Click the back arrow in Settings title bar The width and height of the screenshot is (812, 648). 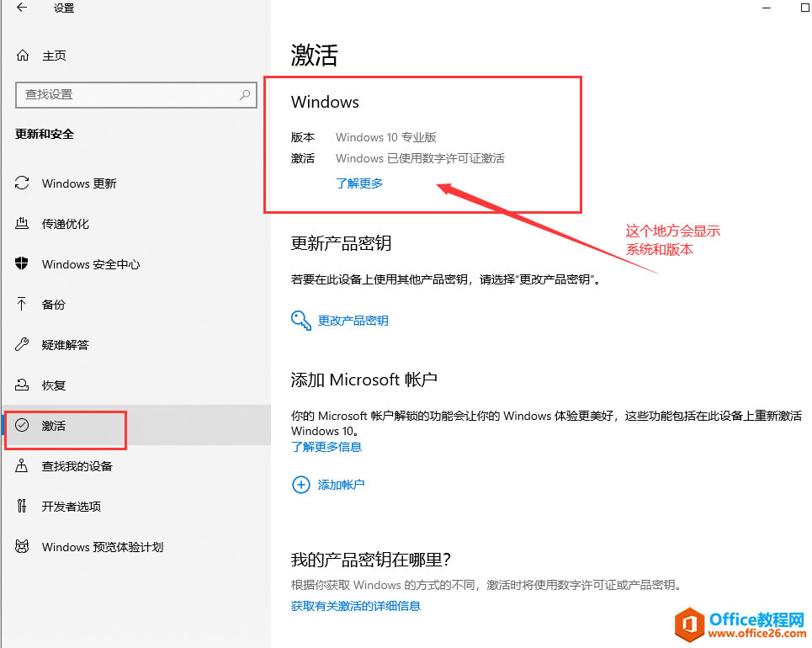(22, 8)
